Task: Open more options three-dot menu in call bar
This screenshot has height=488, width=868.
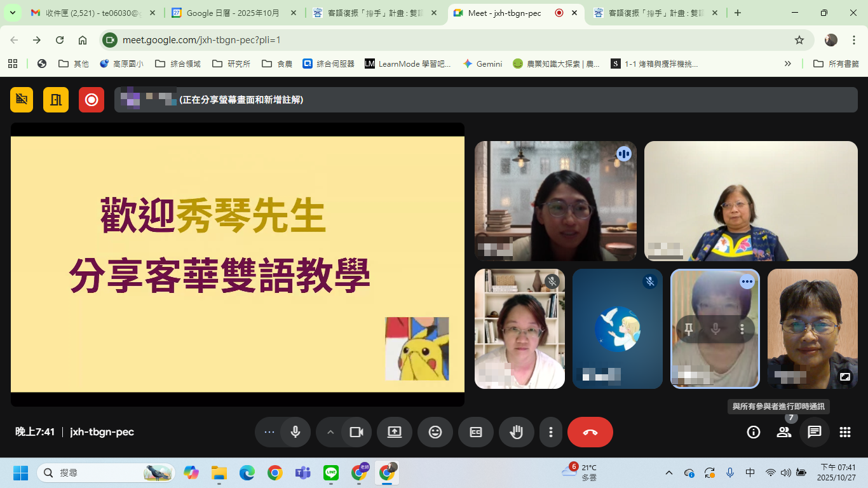Action: (550, 432)
